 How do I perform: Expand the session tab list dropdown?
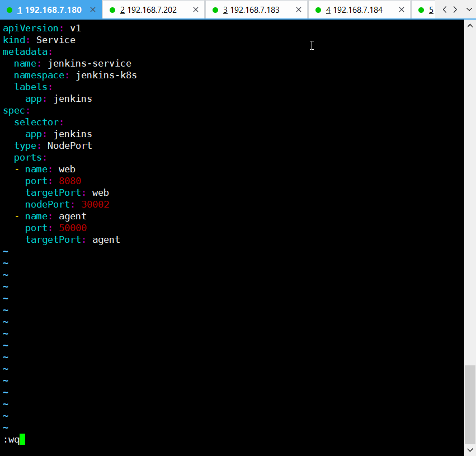tap(468, 10)
